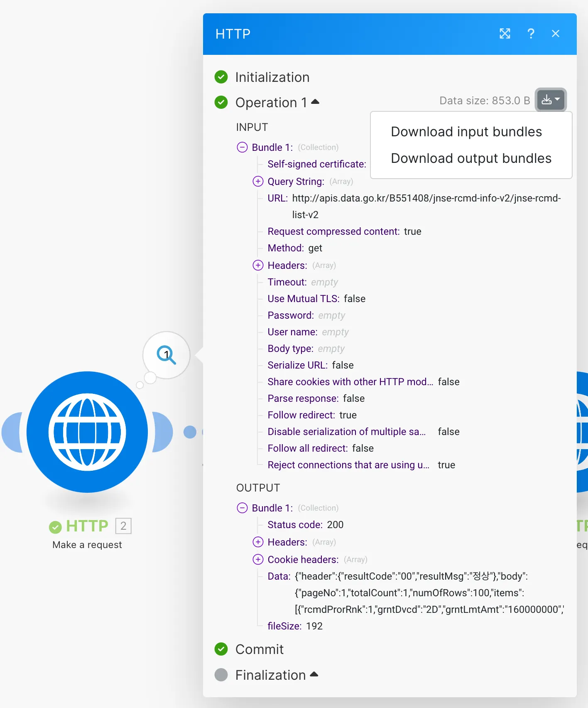Click the User name empty row

(308, 332)
